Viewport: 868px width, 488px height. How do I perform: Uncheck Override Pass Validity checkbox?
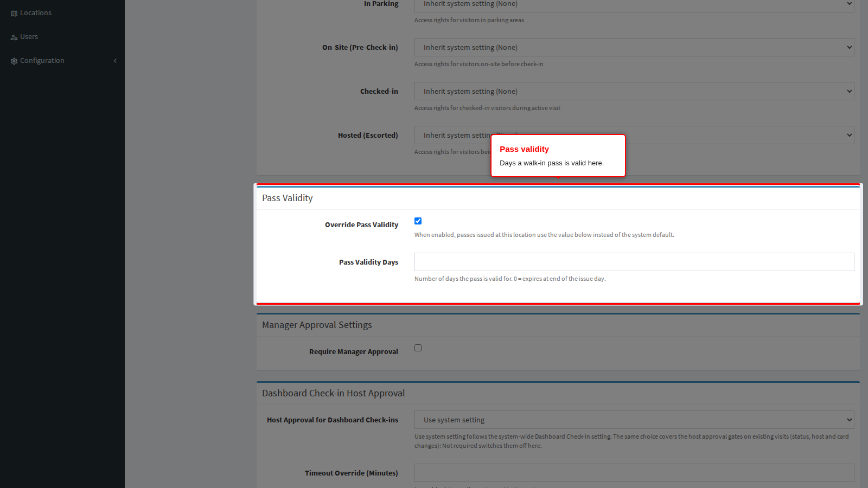click(418, 221)
